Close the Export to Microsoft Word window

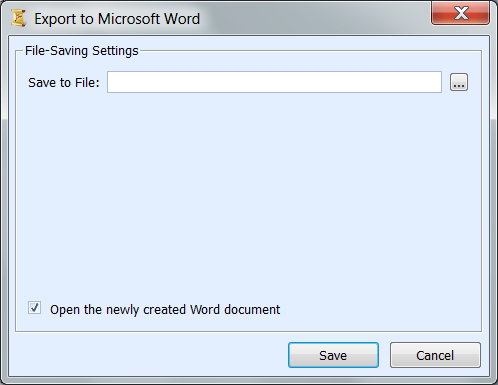pos(460,13)
